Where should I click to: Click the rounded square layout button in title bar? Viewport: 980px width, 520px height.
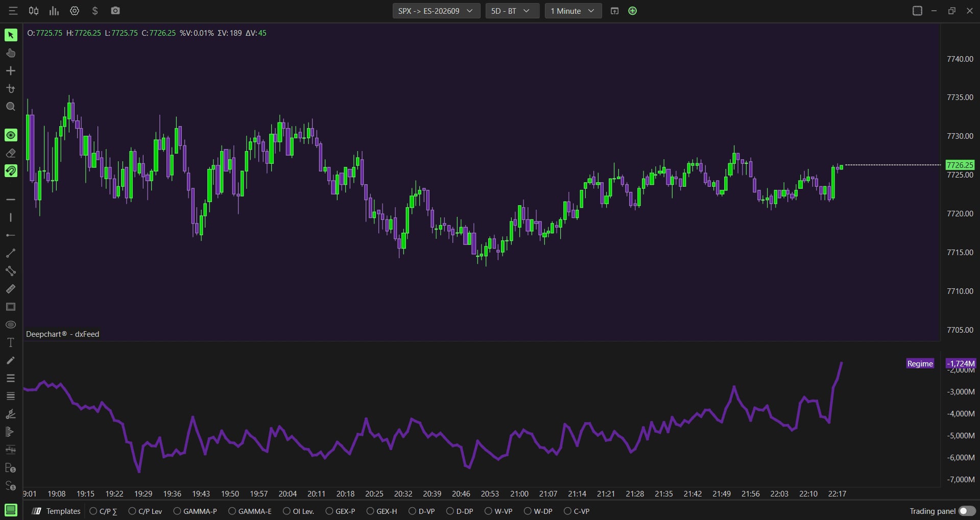pos(917,11)
